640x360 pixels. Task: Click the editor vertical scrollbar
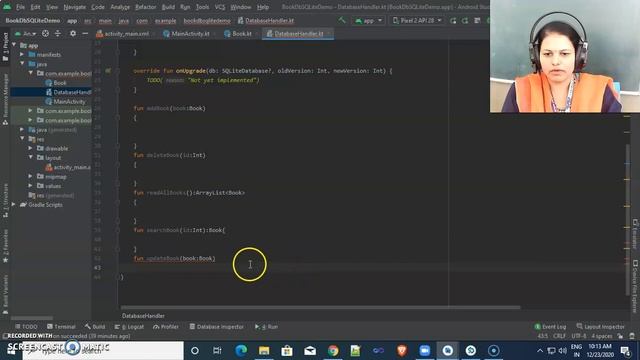pos(627,220)
